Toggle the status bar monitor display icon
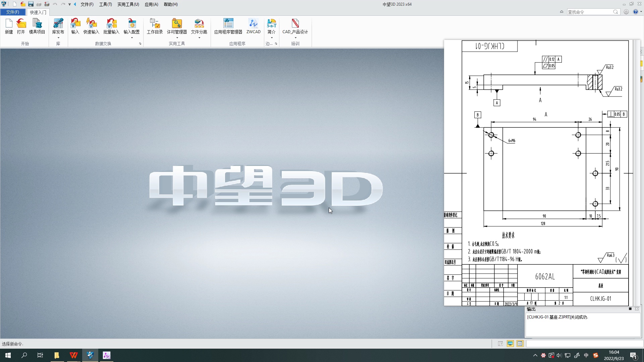Viewport: 644px width, 362px height. coord(510,344)
